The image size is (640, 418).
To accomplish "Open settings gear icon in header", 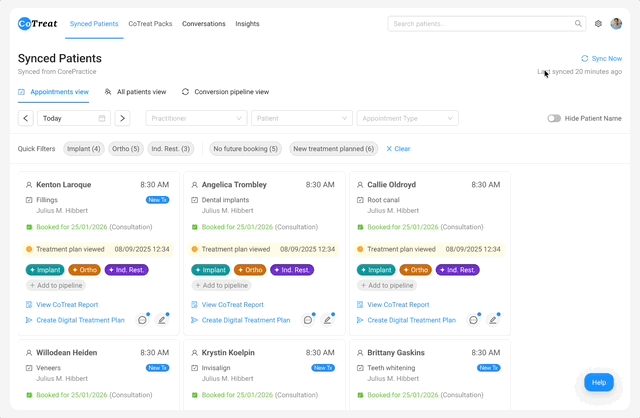I will [598, 24].
